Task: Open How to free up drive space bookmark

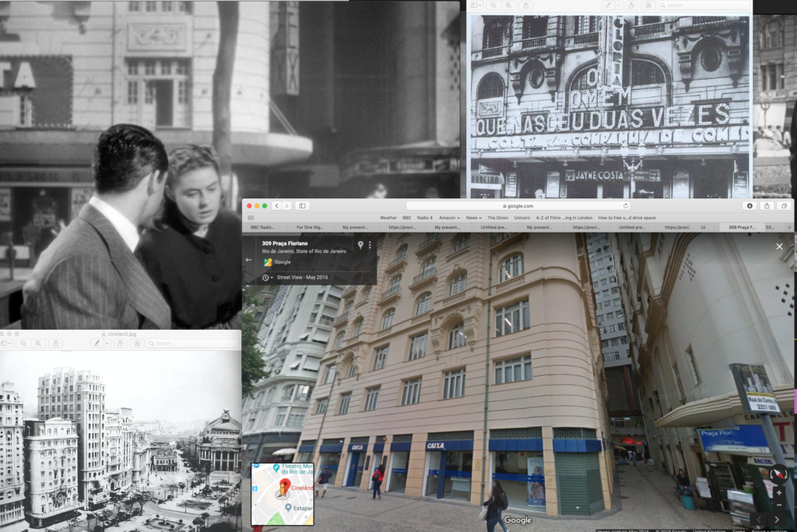Action: (627, 218)
